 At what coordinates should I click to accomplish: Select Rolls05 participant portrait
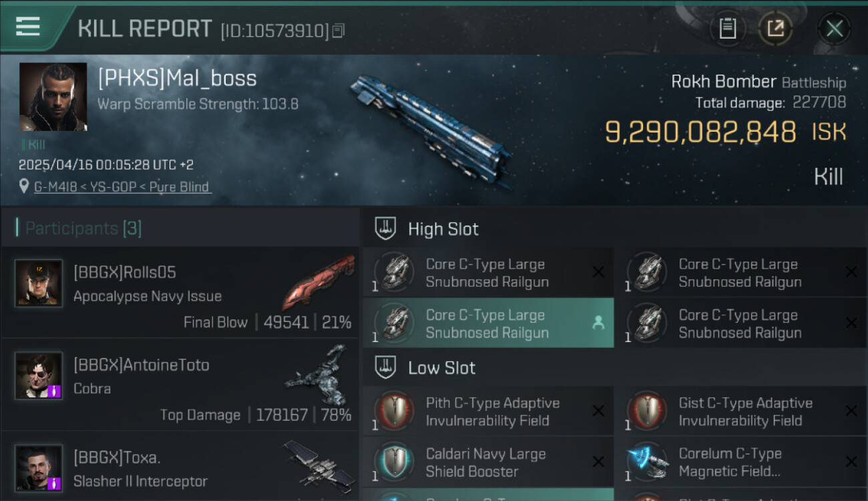[39, 283]
